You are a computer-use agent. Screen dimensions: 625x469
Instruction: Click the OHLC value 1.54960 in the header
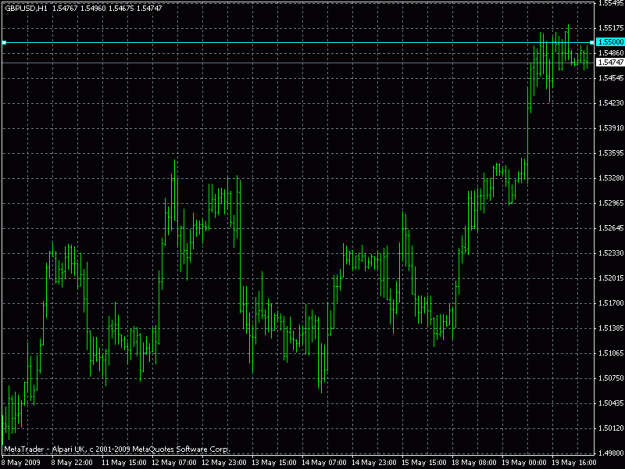click(93, 8)
